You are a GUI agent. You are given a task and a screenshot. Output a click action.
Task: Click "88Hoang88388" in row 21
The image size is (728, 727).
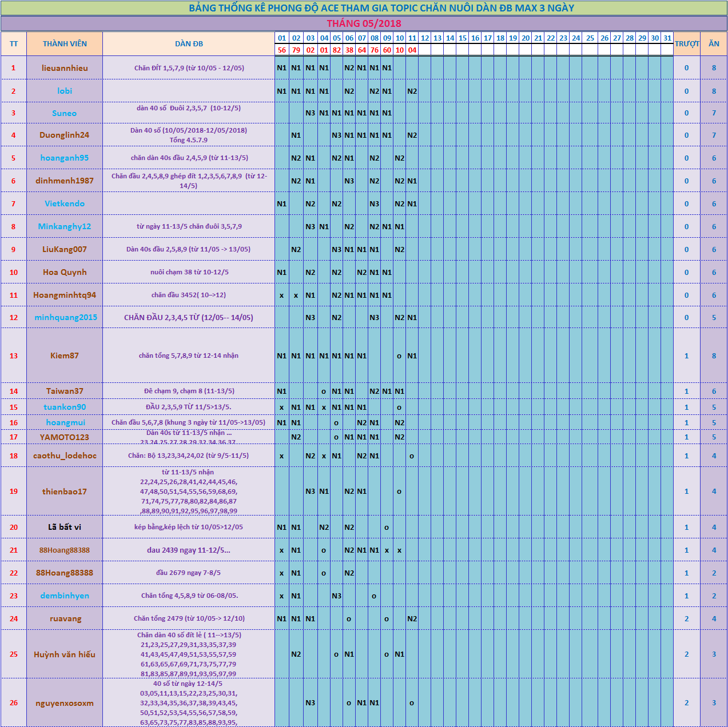pos(65,550)
